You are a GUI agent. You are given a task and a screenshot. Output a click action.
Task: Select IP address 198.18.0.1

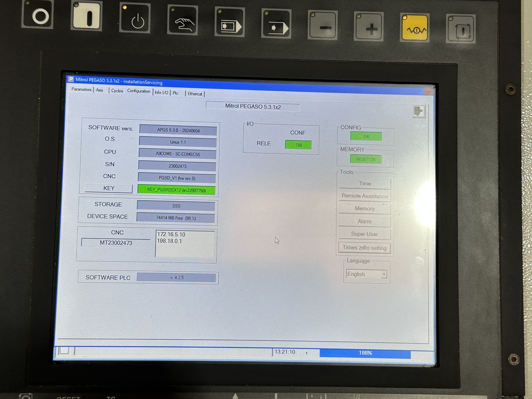pos(169,241)
